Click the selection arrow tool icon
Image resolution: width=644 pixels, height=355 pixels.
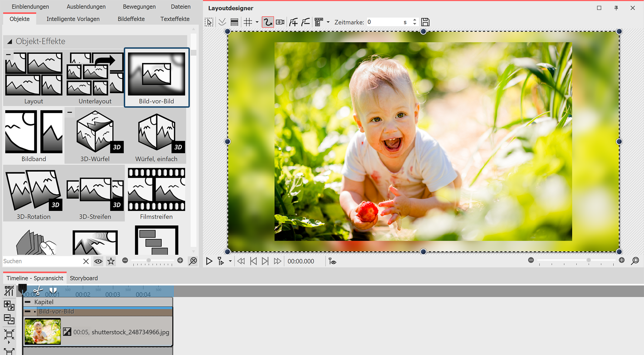click(209, 22)
